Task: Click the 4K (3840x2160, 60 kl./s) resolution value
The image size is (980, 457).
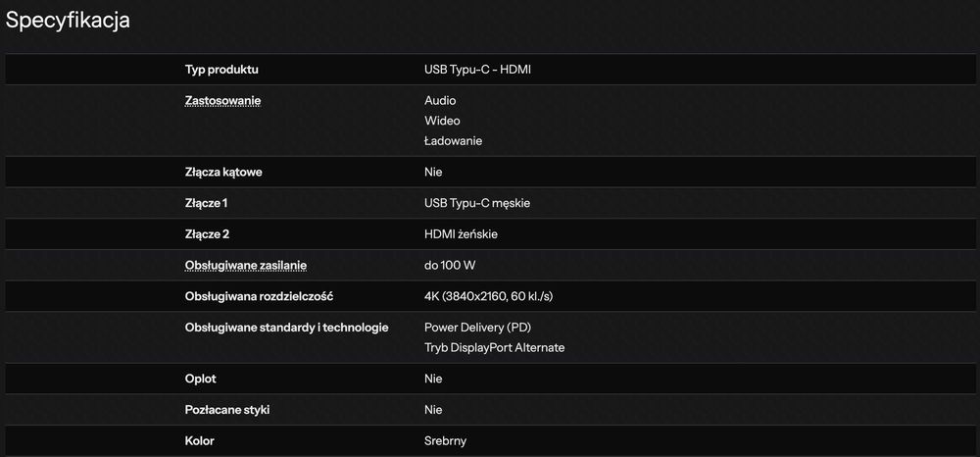Action: [x=495, y=296]
